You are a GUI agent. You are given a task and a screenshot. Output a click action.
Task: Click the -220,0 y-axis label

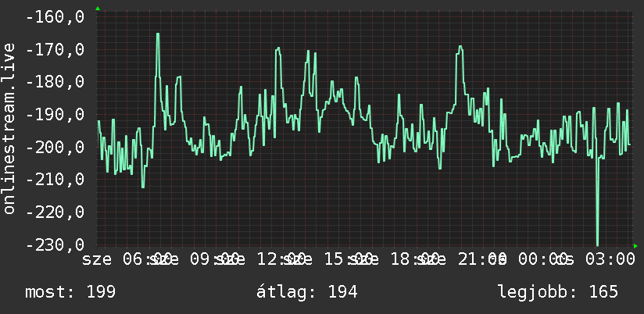tap(55, 212)
